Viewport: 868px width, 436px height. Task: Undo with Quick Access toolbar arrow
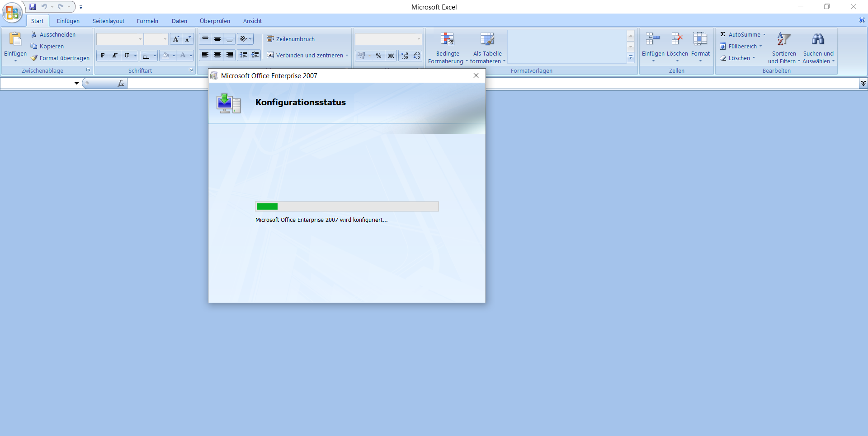click(x=44, y=7)
